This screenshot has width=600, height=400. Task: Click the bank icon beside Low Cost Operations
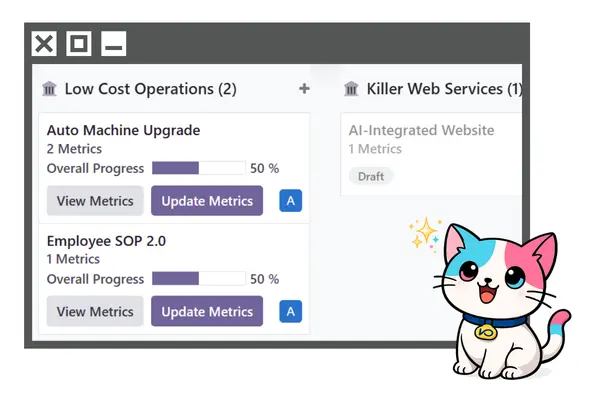click(x=49, y=89)
